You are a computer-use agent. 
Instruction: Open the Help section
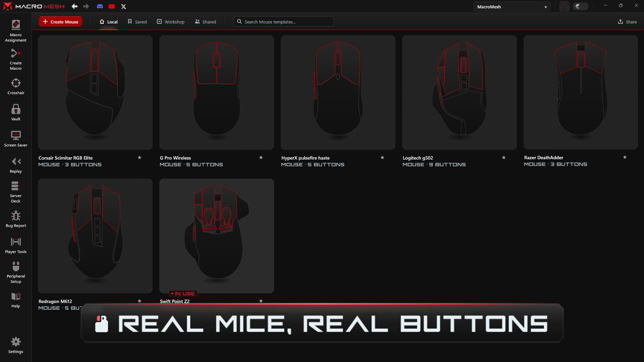point(16,300)
